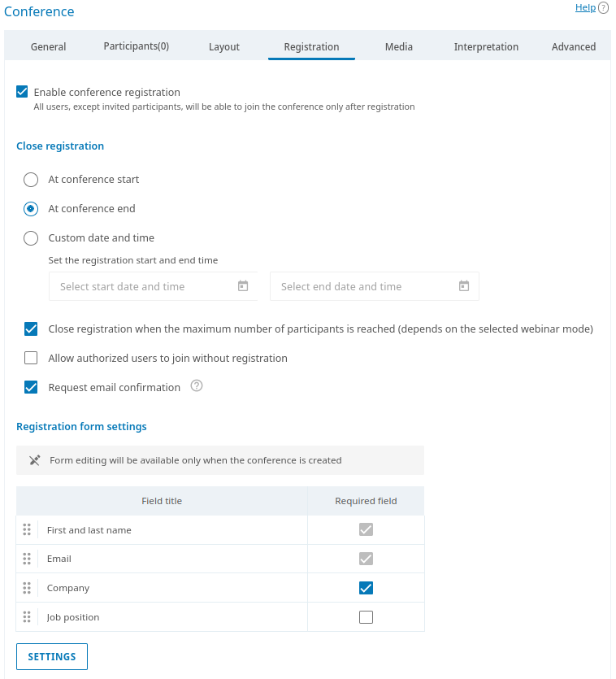The width and height of the screenshot is (616, 679).
Task: Open the Advanced tab
Action: (x=574, y=46)
